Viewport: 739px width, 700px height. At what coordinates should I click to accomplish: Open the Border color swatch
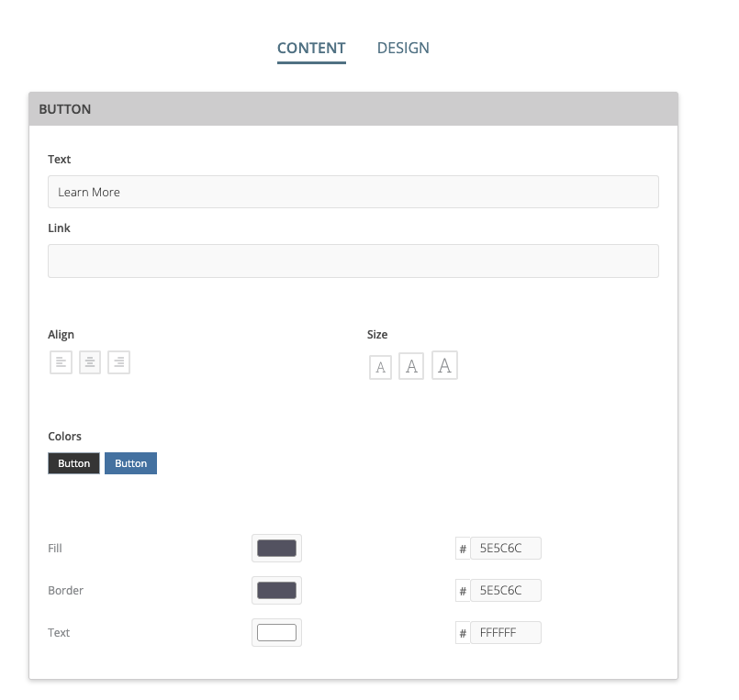click(x=276, y=591)
